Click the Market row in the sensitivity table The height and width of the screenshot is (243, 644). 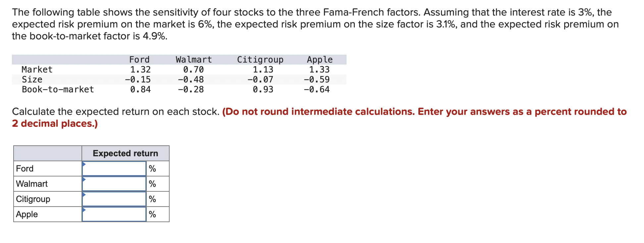pyautogui.click(x=37, y=70)
